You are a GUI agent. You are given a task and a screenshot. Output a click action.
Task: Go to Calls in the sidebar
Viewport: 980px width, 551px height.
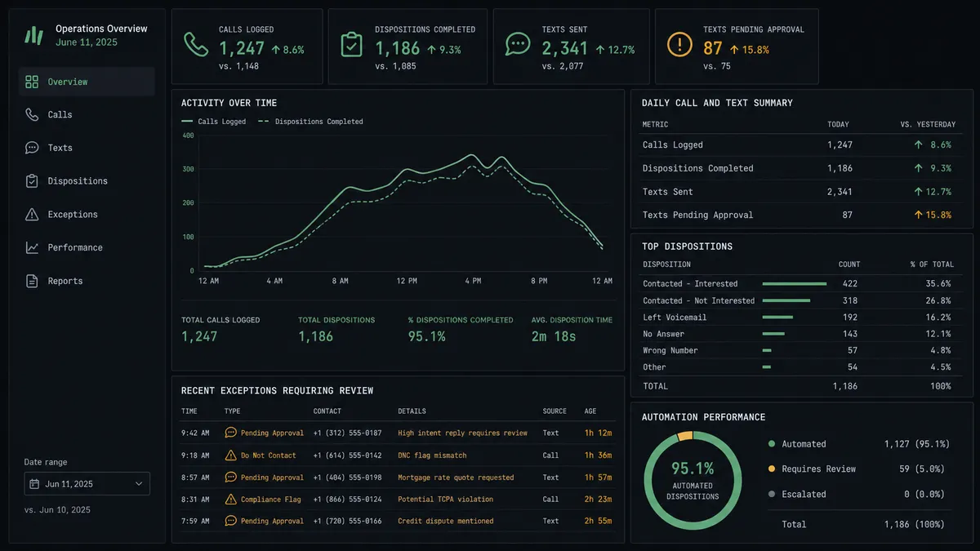(87, 115)
